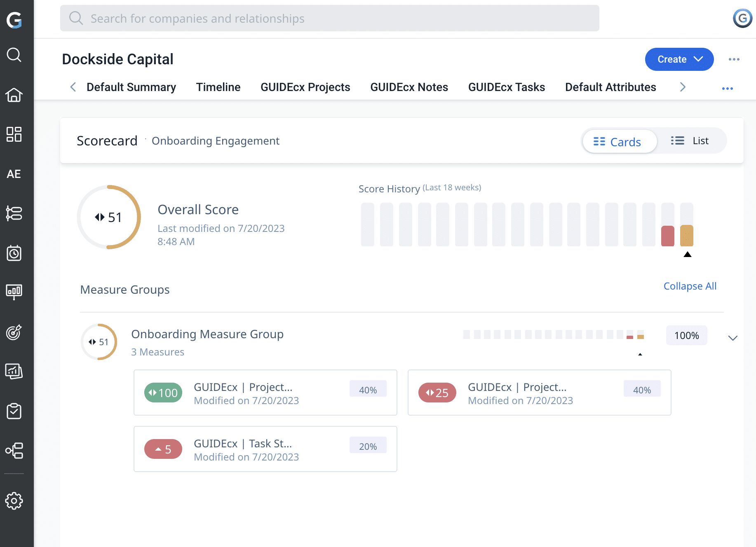Open the Timeline clock icon in the sidebar
Image resolution: width=756 pixels, height=547 pixels.
pyautogui.click(x=14, y=253)
